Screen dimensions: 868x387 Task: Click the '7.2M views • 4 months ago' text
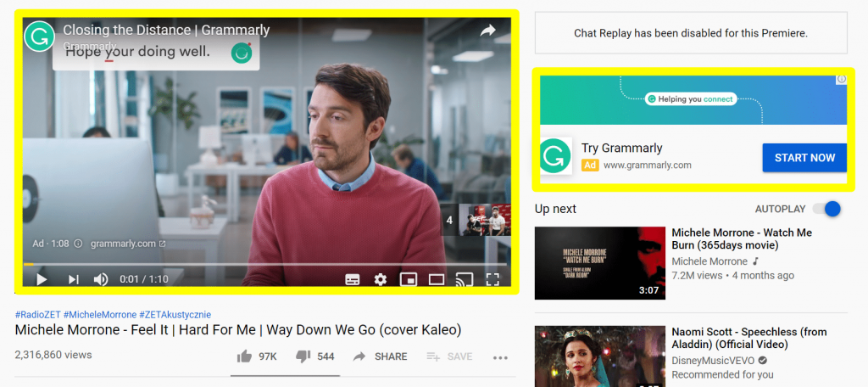point(732,276)
